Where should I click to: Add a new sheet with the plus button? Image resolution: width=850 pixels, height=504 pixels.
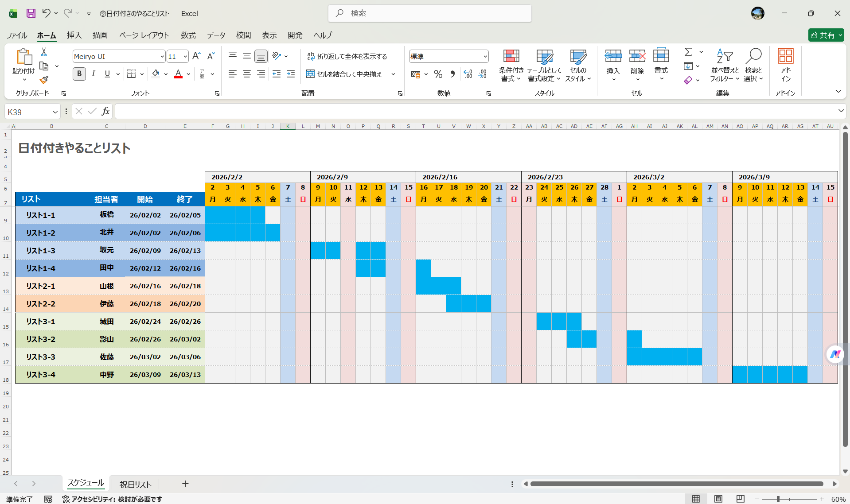point(185,484)
